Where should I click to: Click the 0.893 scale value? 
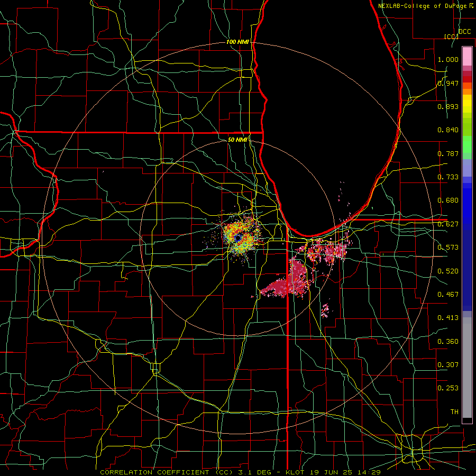(x=448, y=106)
